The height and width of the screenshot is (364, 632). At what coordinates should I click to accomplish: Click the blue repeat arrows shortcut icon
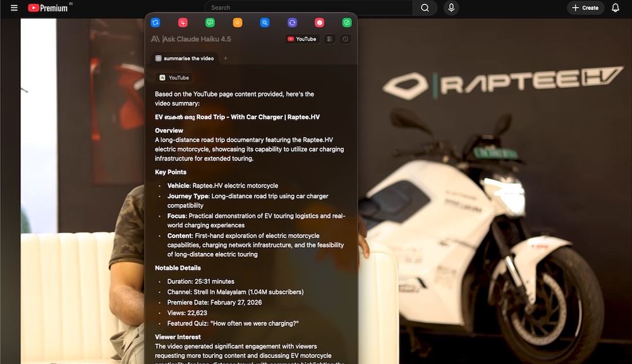click(155, 23)
